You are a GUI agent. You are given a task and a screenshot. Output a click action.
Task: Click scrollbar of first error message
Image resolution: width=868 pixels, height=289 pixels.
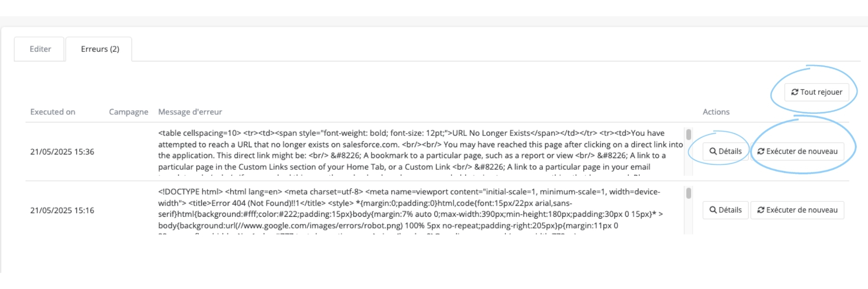click(689, 151)
